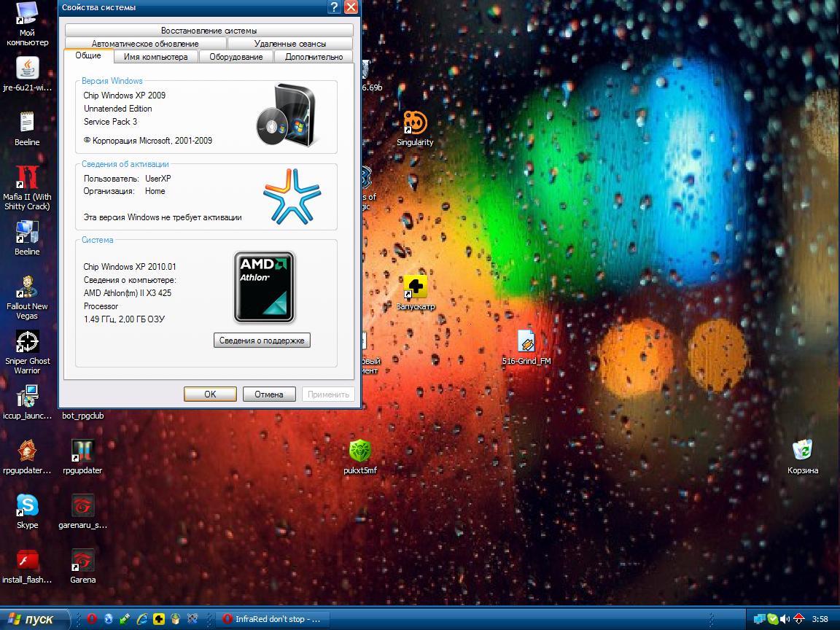840x630 pixels.
Task: Click 'Service Pack 3' text line
Action: (x=110, y=122)
